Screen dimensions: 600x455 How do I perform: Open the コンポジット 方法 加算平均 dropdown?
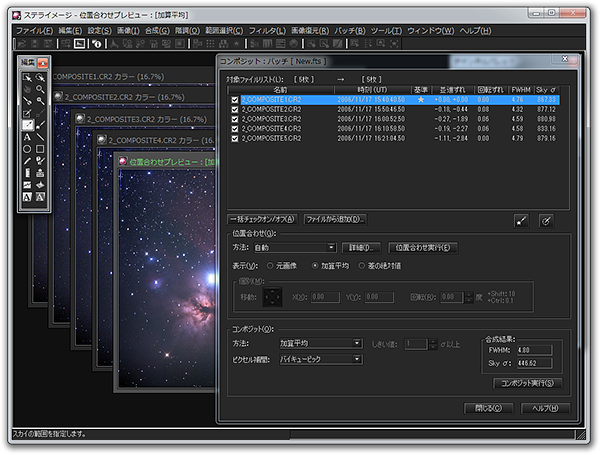[x=320, y=343]
